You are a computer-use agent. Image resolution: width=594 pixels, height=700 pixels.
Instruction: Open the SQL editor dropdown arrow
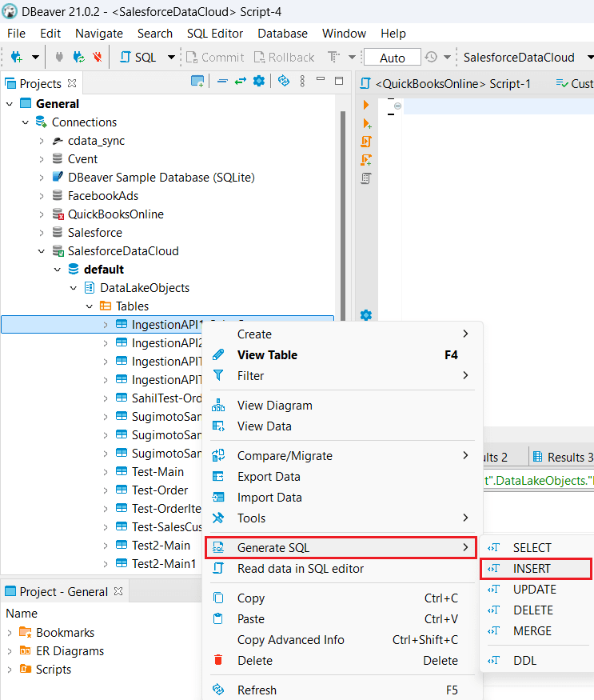pos(171,58)
